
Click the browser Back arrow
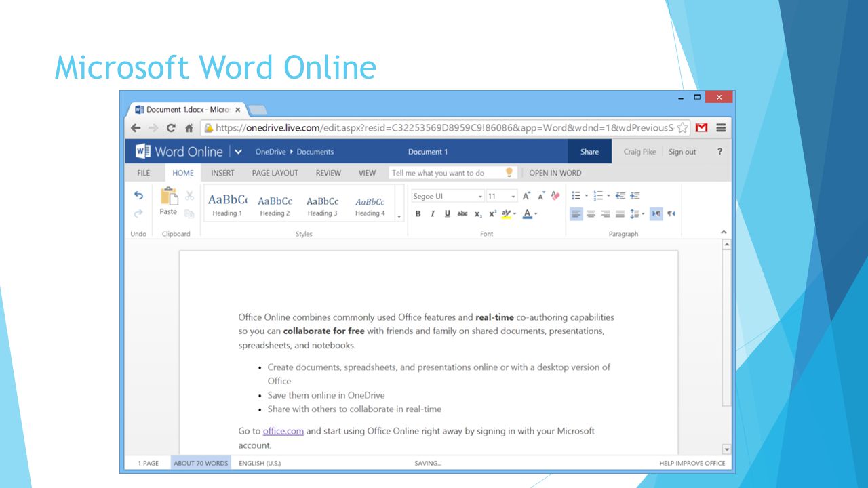pyautogui.click(x=136, y=128)
